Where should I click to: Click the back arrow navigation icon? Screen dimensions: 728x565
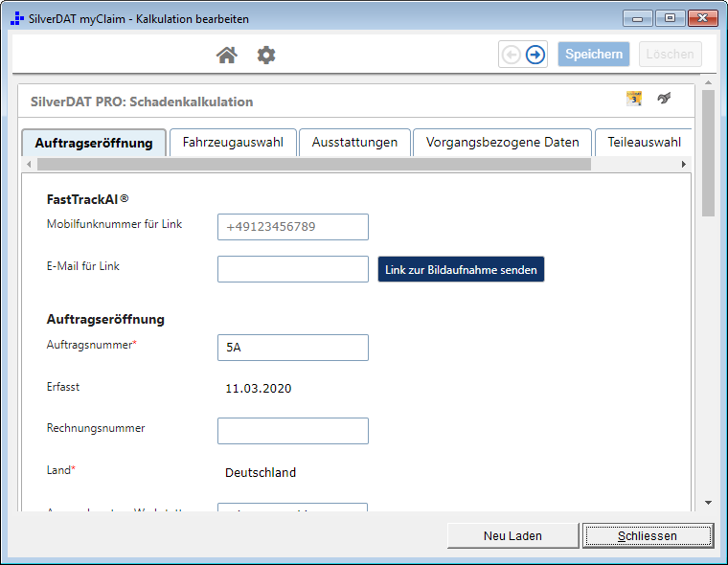tap(512, 55)
